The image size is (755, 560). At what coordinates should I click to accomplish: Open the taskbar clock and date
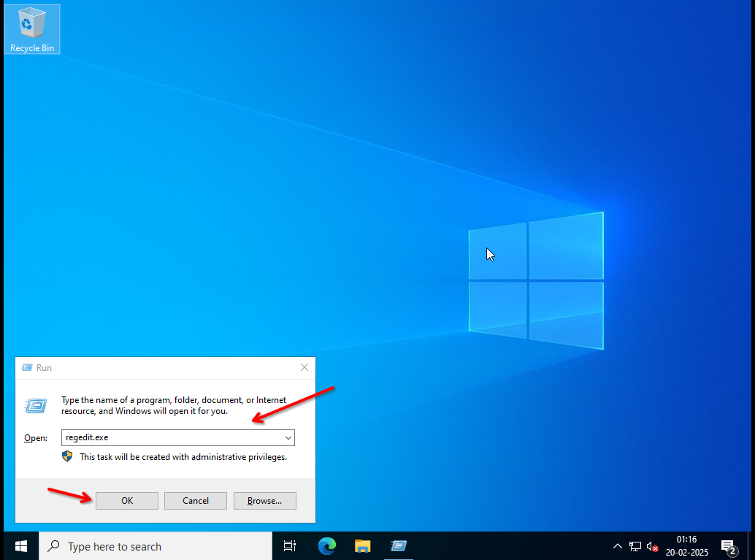pos(686,546)
